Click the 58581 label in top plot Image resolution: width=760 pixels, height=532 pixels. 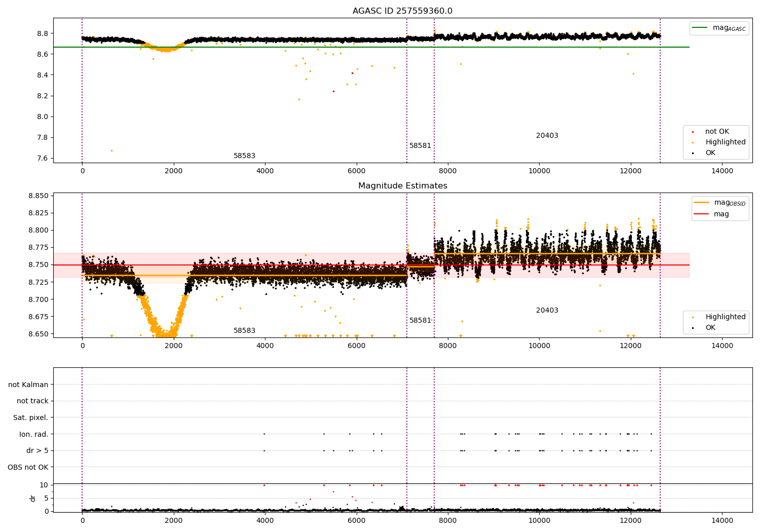point(420,146)
